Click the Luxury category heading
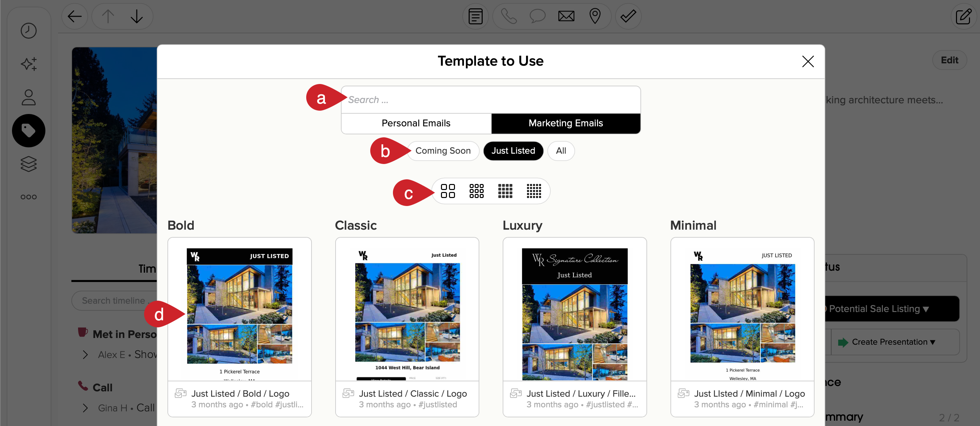Viewport: 980px width, 426px height. pos(522,226)
